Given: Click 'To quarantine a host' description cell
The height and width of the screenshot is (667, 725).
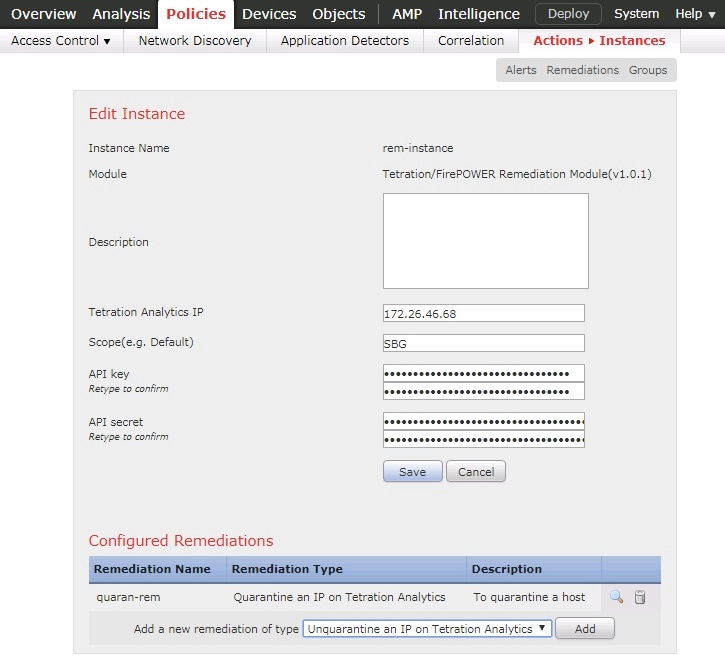Looking at the screenshot, I should pos(529,597).
